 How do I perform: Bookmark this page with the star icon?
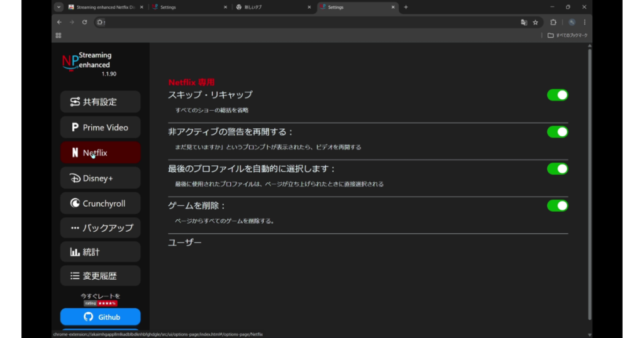click(x=535, y=22)
